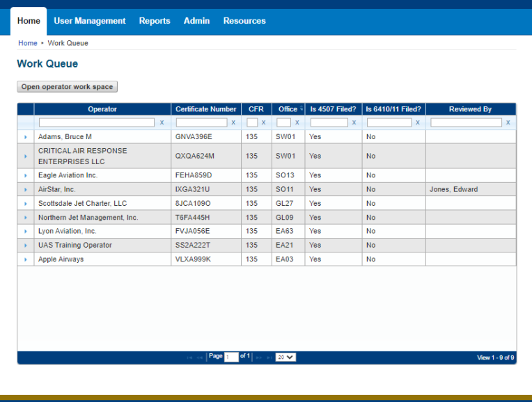Expand the Eagle Aviation Inc. row
The width and height of the screenshot is (532, 402).
26,175
